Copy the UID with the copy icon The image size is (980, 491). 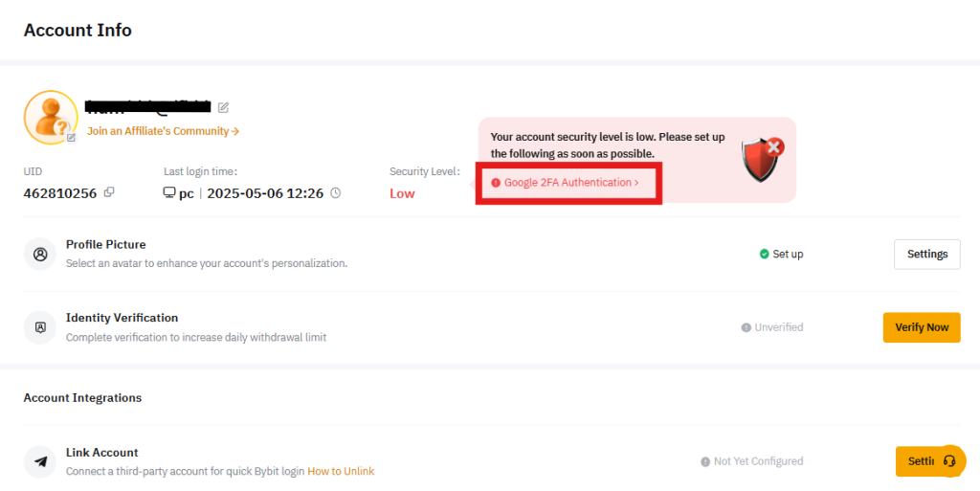[109, 192]
